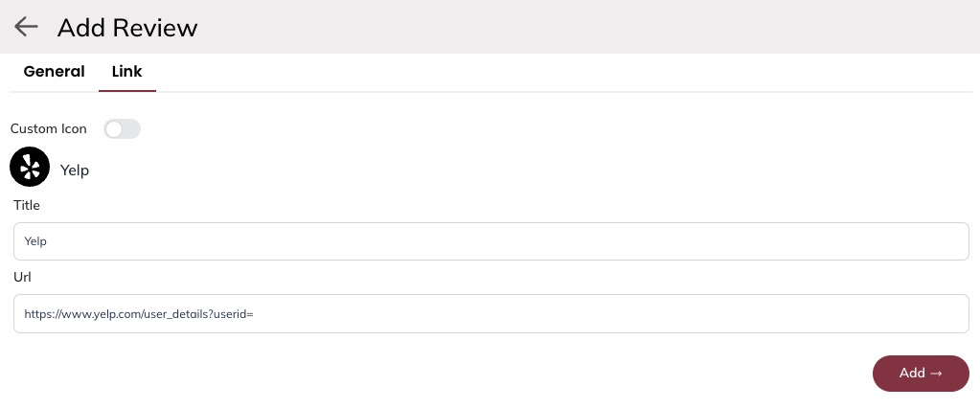This screenshot has width=980, height=409.
Task: Click the Yelp name beside the logo
Action: (x=75, y=170)
